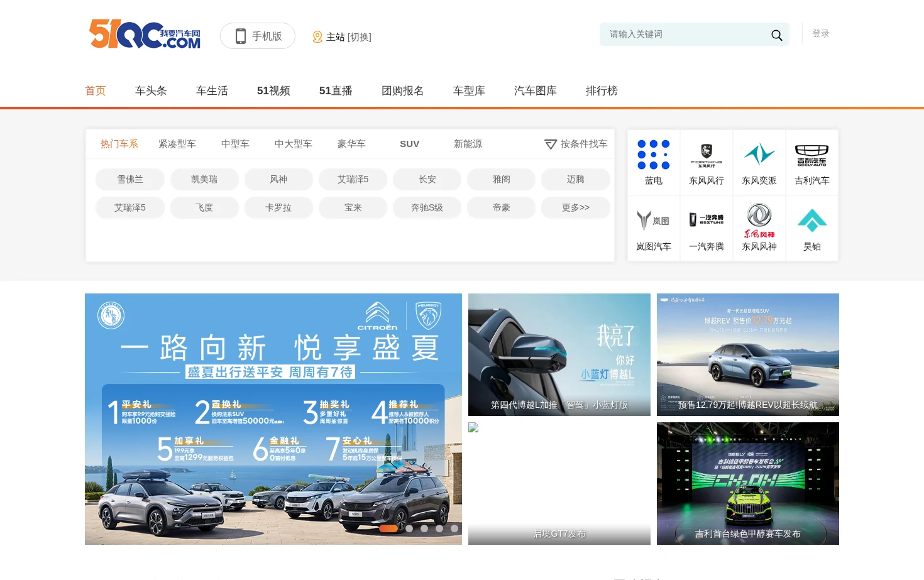Viewport: 924px width, 580px height.
Task: Choose the 帝豪 car series button
Action: [x=502, y=207]
